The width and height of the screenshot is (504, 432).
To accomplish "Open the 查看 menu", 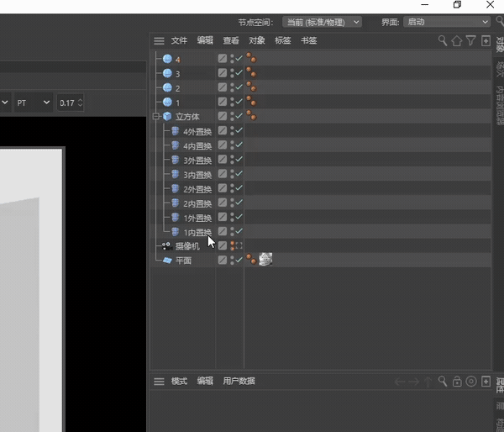I will 231,40.
